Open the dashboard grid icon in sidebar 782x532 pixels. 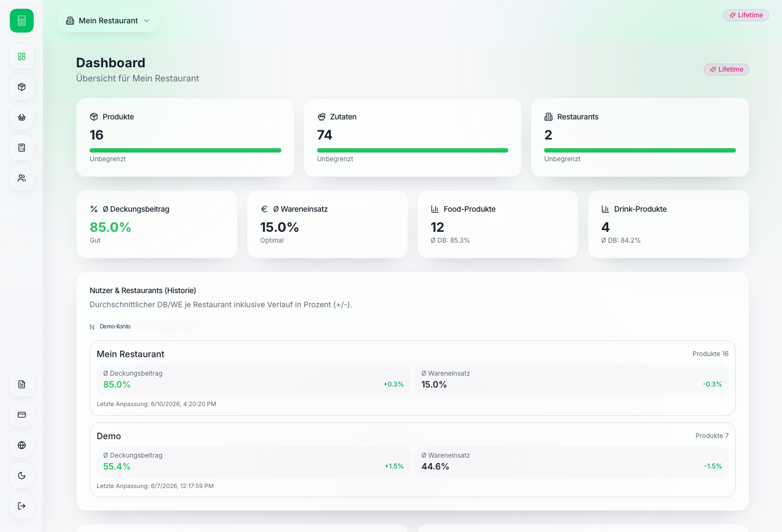[x=22, y=56]
